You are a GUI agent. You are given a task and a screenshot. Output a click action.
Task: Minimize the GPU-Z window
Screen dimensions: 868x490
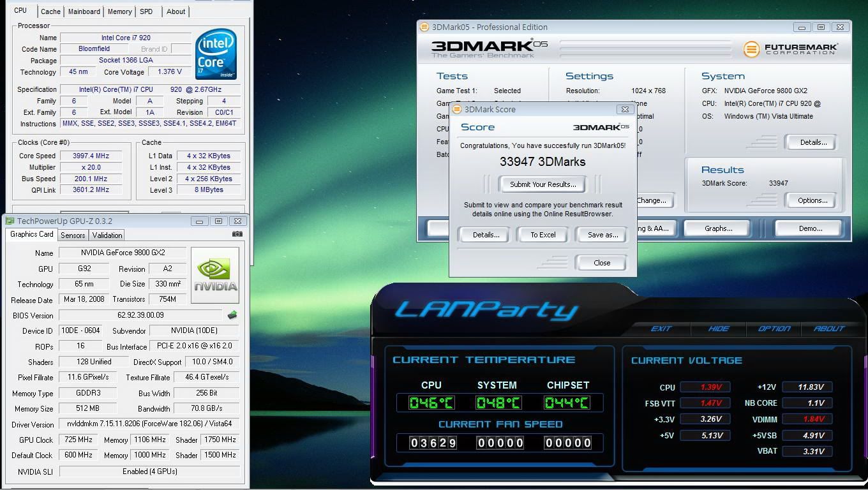[x=200, y=221]
